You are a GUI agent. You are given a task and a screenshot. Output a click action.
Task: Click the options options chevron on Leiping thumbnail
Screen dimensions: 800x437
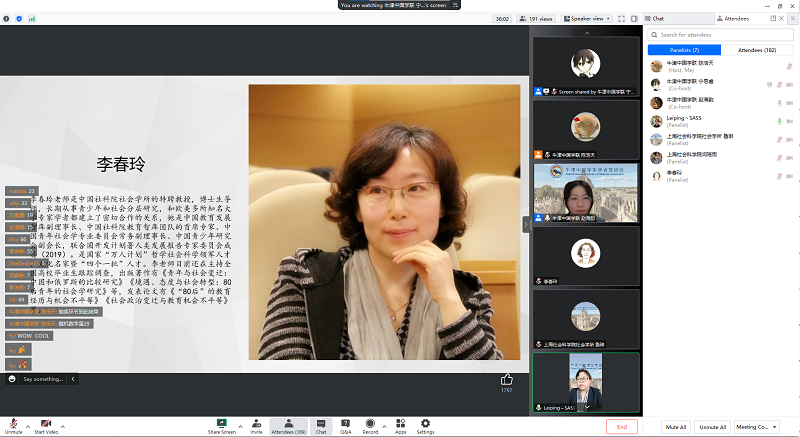click(587, 407)
